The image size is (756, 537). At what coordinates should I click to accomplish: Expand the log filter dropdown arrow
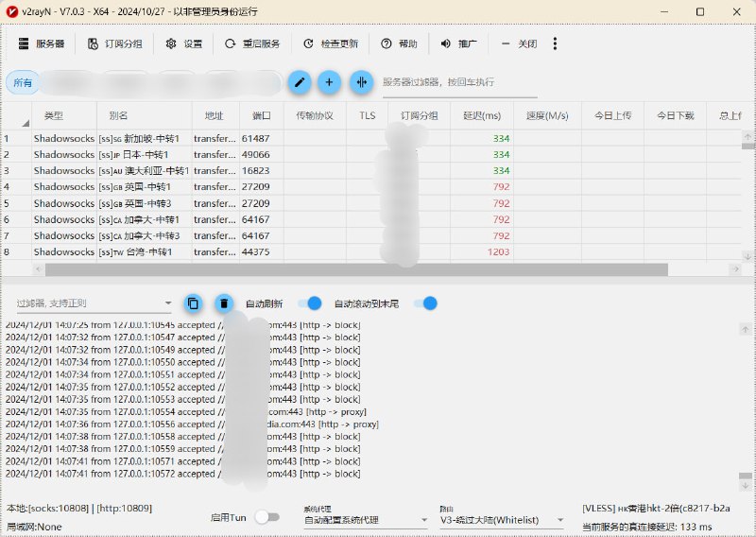point(168,303)
